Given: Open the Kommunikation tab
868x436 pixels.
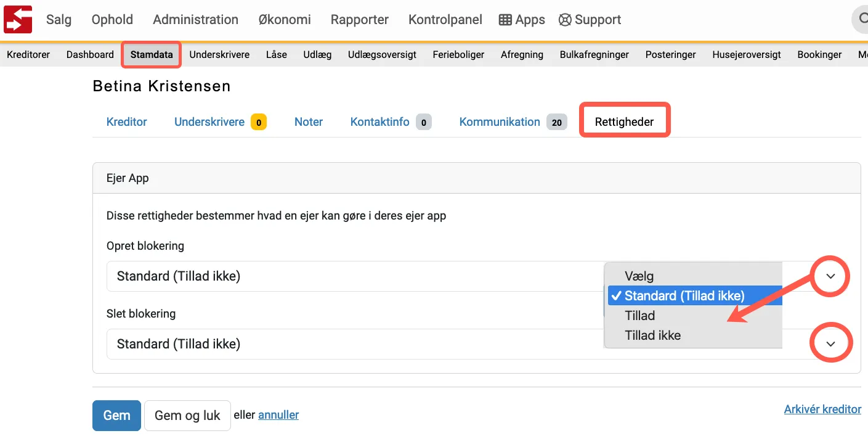Looking at the screenshot, I should coord(500,122).
